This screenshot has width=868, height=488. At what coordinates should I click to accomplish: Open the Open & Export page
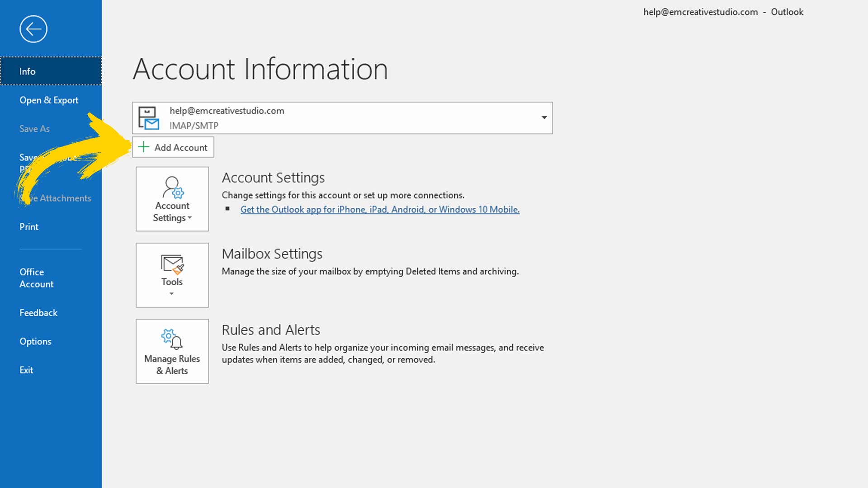(49, 100)
